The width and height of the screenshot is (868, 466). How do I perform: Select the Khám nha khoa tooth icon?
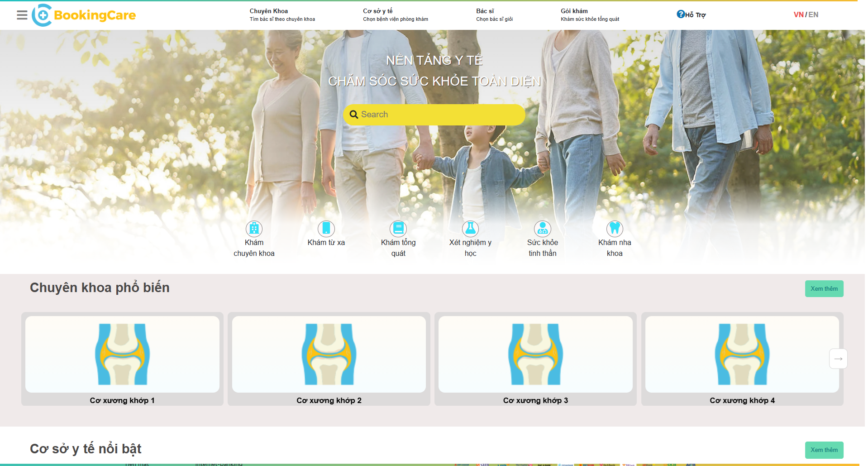pyautogui.click(x=614, y=229)
